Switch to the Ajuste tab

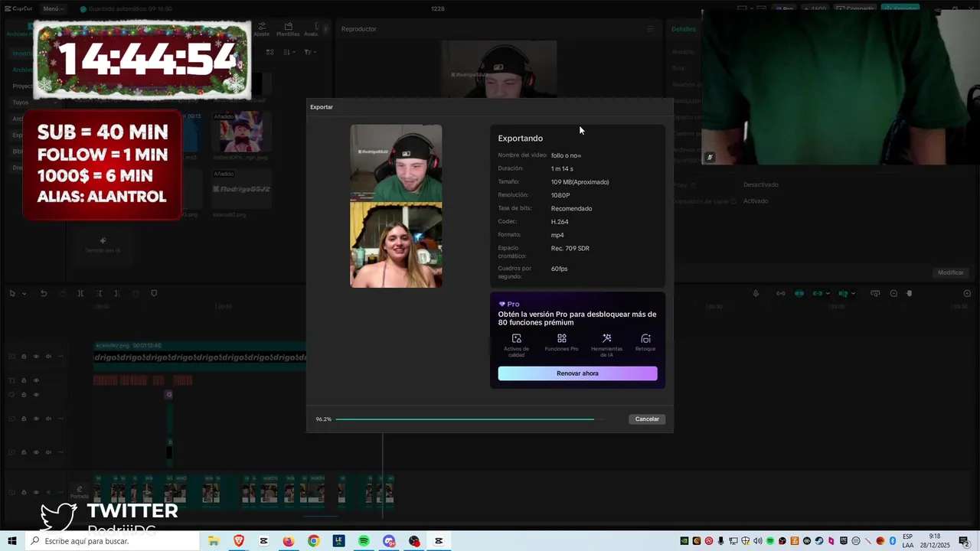pyautogui.click(x=262, y=29)
